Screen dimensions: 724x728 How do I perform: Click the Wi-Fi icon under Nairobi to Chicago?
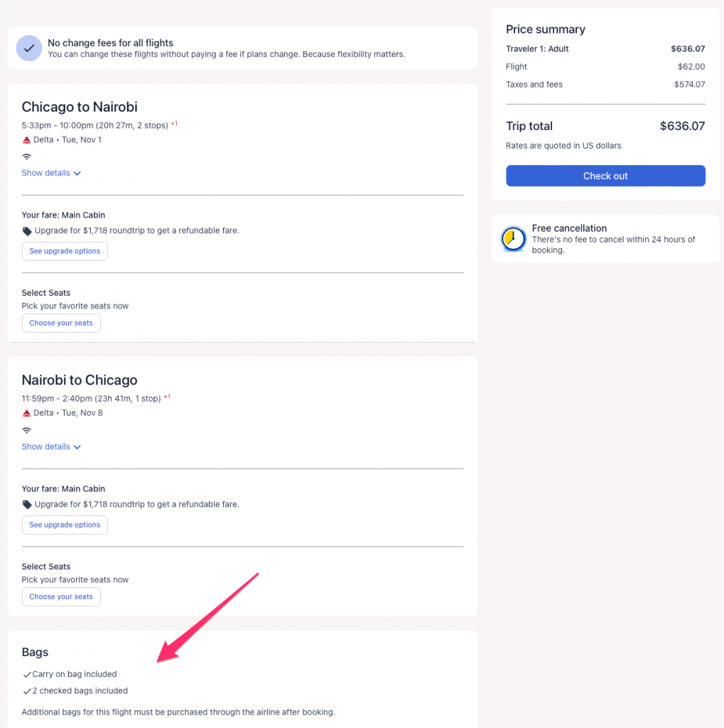(x=27, y=430)
